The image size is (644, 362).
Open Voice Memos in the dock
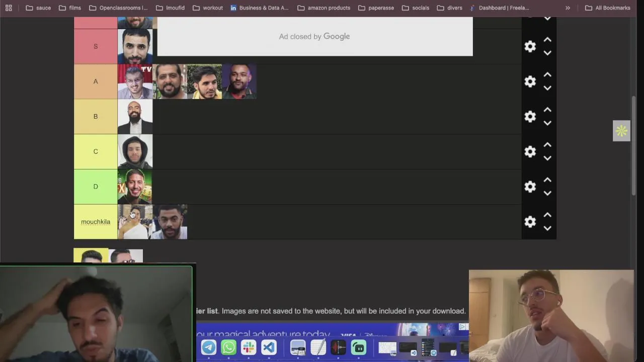tap(338, 347)
